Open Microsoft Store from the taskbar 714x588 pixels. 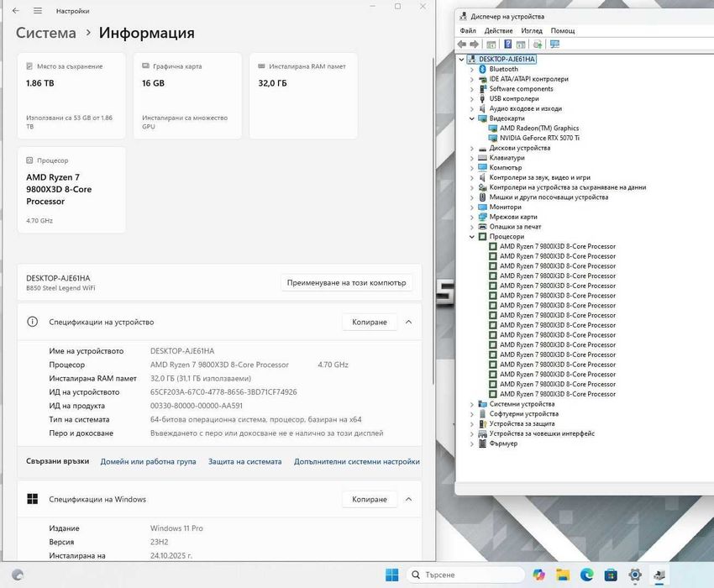tap(611, 575)
